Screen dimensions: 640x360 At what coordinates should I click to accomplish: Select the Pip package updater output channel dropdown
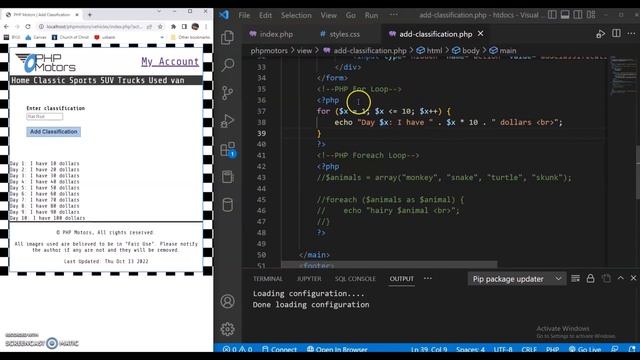pos(517,279)
